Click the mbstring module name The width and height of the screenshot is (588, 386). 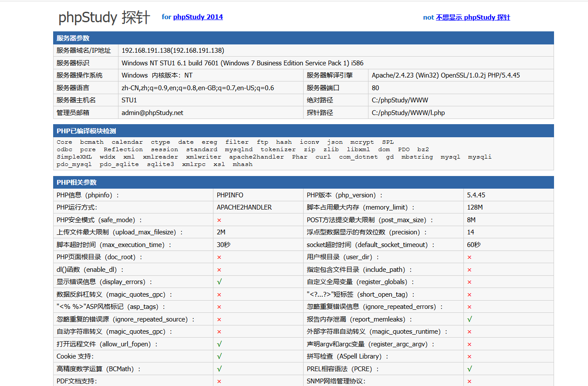(x=417, y=157)
